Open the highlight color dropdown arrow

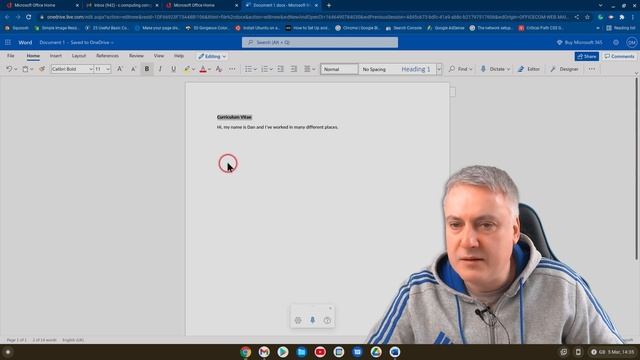(193, 69)
